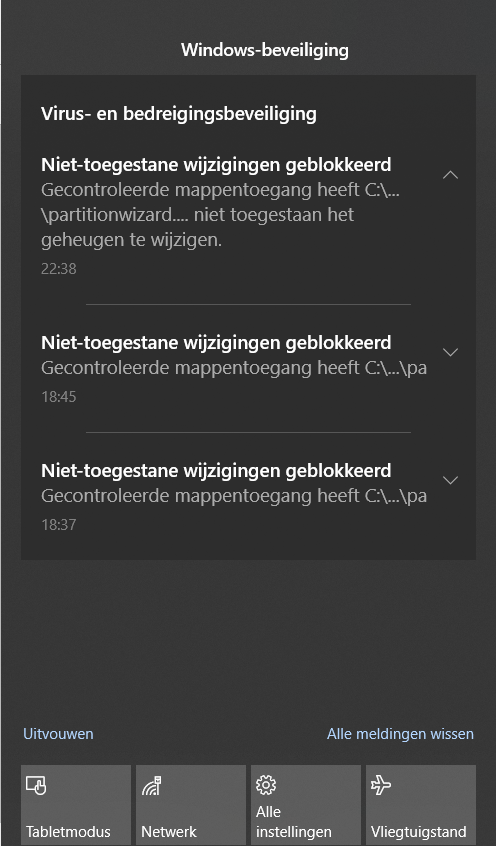The image size is (496, 846).
Task: Open the 18:37 notification title
Action: click(x=216, y=470)
